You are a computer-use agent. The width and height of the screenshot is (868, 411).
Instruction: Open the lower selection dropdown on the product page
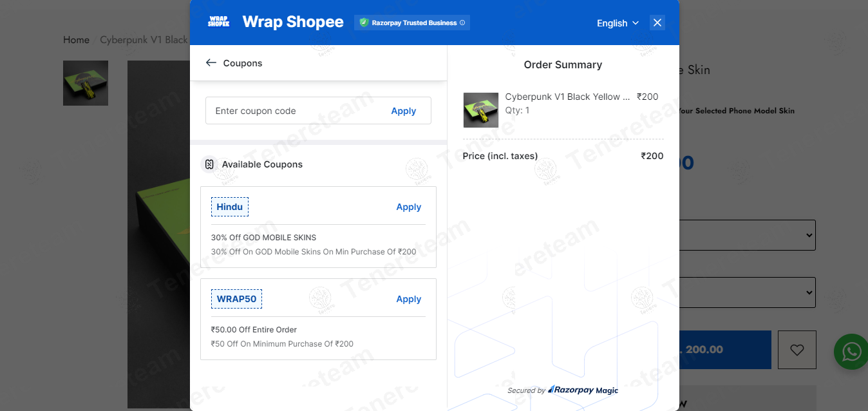point(741,292)
